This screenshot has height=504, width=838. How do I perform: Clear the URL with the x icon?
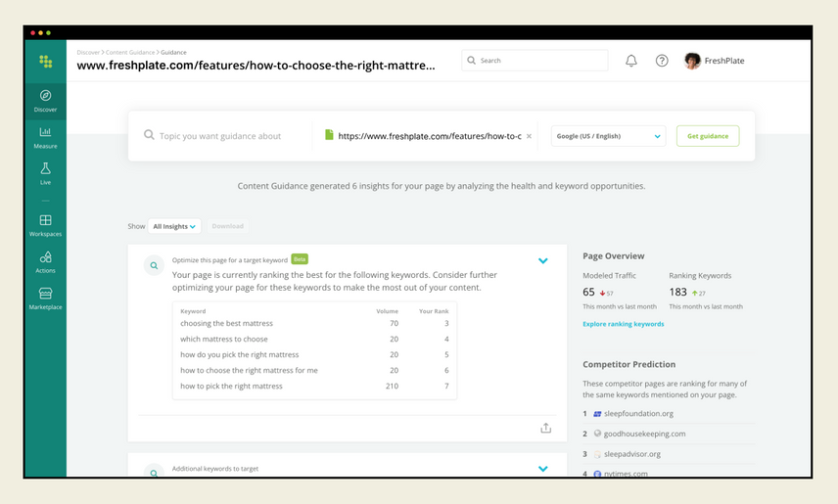coord(529,136)
